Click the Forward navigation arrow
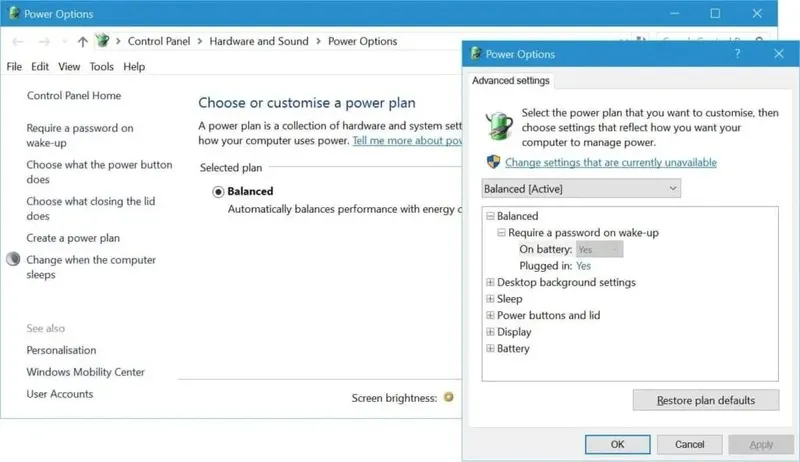 [43, 41]
